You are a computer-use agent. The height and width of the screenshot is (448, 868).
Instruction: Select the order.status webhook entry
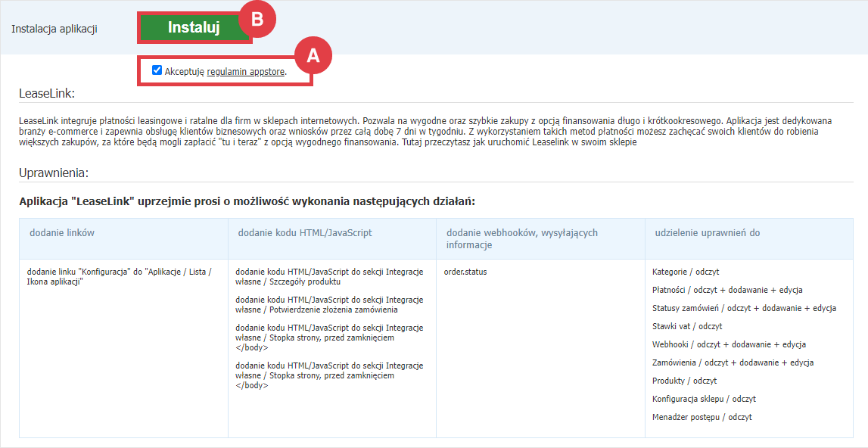point(465,272)
